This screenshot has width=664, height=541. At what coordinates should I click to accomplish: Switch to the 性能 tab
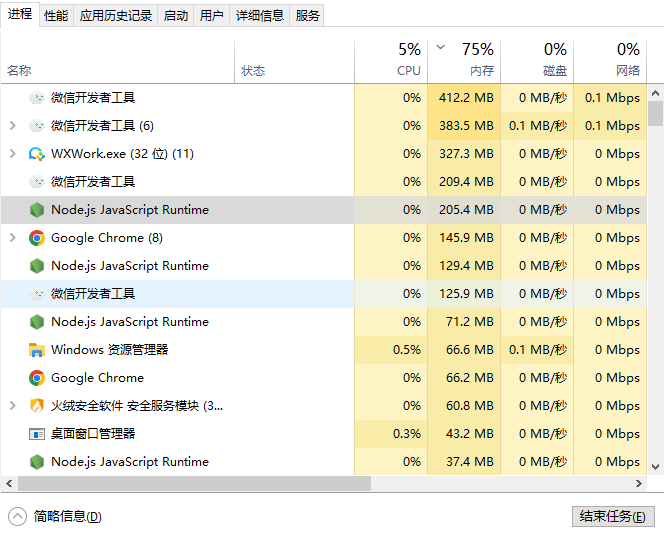[x=56, y=16]
